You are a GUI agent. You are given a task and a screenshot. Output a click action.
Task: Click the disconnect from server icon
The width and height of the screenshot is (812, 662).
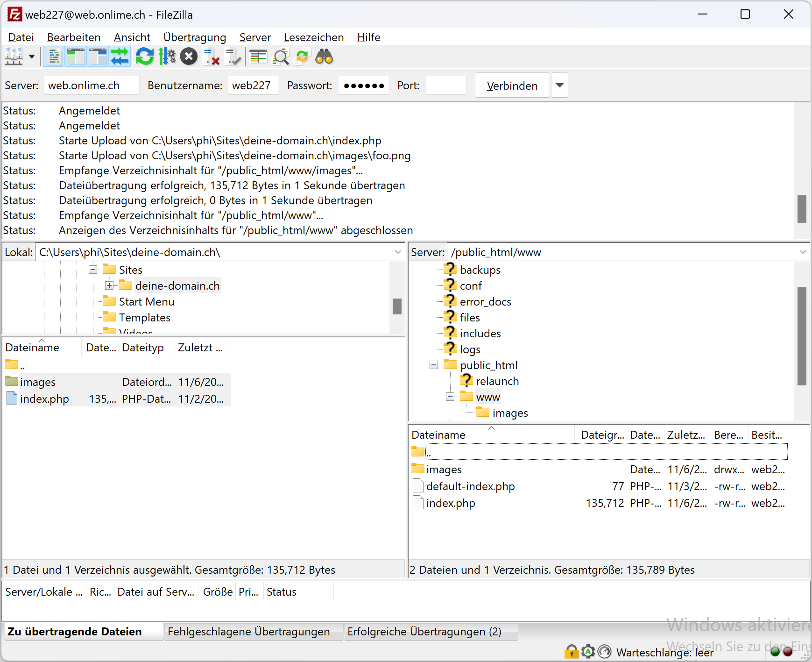[x=212, y=57]
